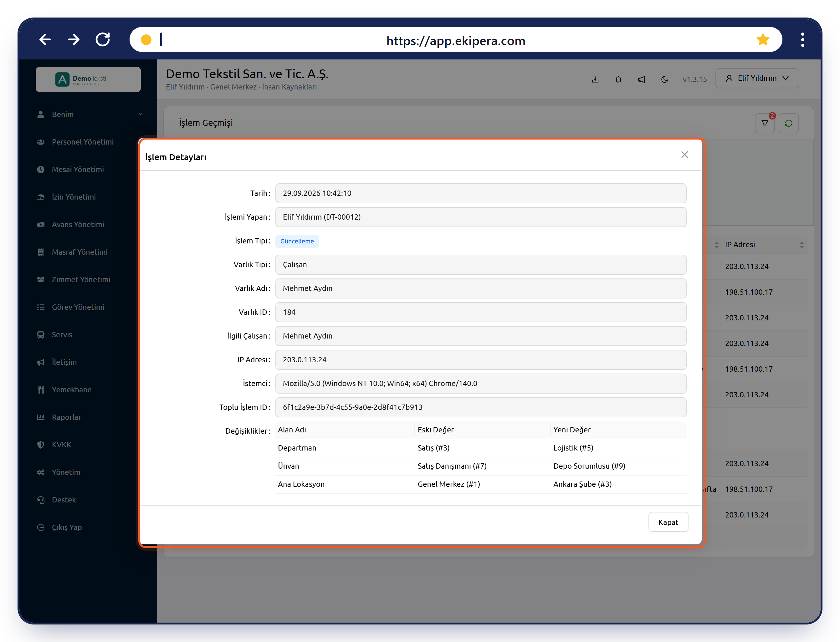
Task: Go to Yemekhane section
Action: pos(71,390)
